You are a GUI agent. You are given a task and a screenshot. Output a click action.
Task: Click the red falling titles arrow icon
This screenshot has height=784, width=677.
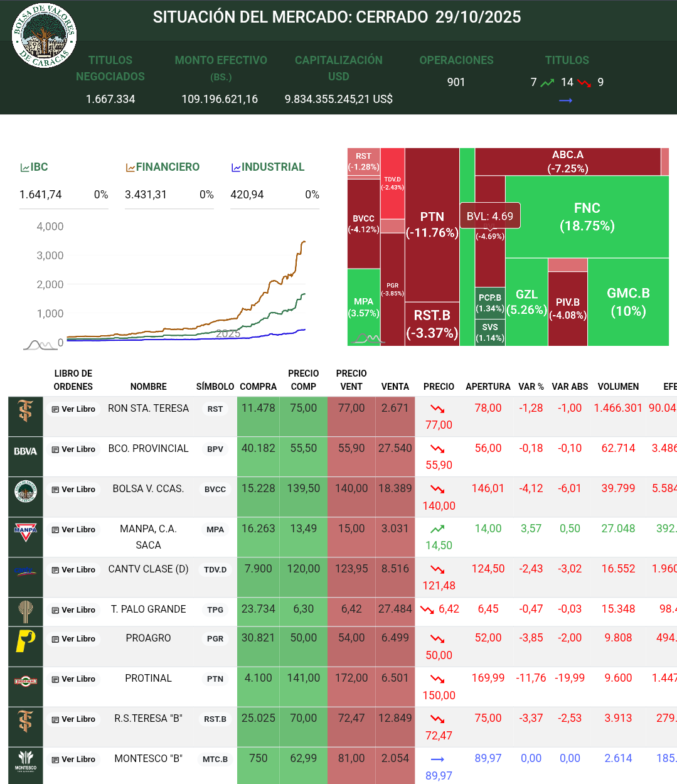pyautogui.click(x=584, y=83)
